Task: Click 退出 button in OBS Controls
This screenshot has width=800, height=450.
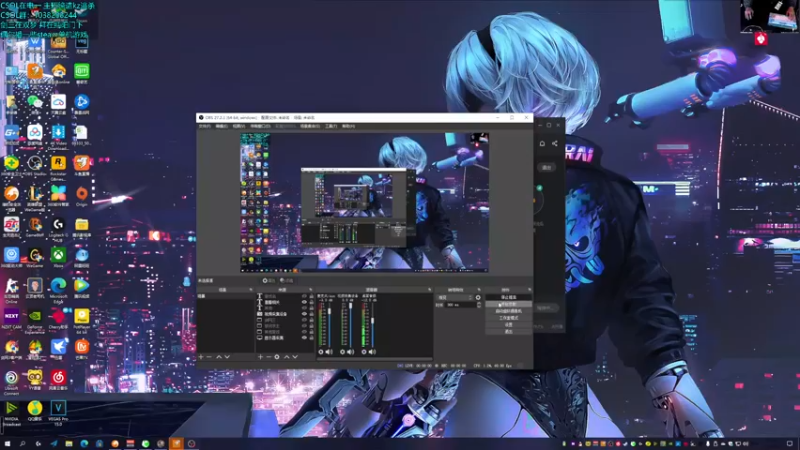Action: point(509,332)
